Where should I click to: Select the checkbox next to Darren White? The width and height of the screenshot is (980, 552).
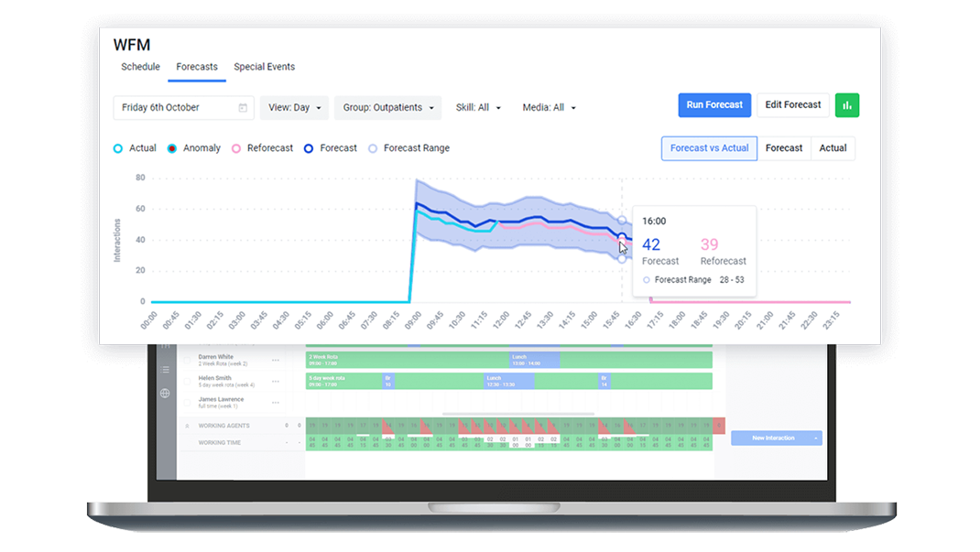coord(187,361)
